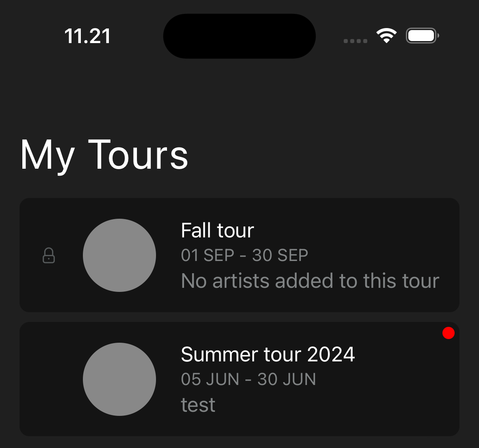Tap the cellular signal dots indicator
This screenshot has width=479, height=448.
[354, 41]
